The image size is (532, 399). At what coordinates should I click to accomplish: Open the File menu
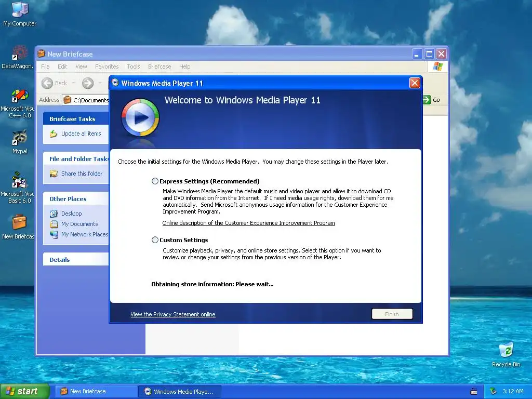[x=45, y=66]
